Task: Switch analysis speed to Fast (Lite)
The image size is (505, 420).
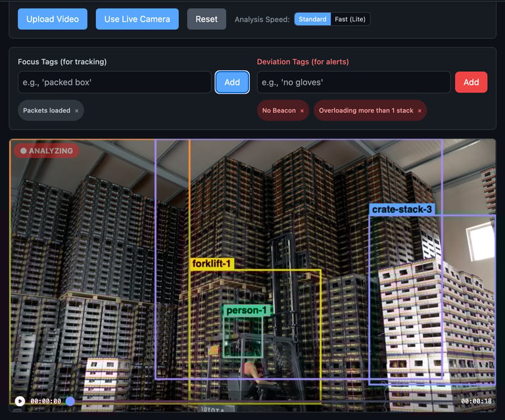Action: pyautogui.click(x=350, y=19)
